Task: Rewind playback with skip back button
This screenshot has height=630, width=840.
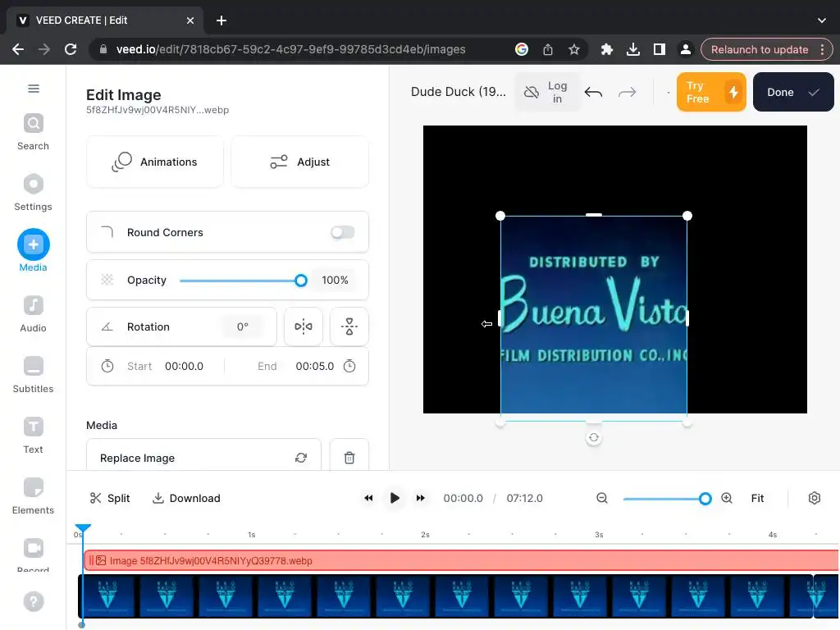Action: point(368,498)
